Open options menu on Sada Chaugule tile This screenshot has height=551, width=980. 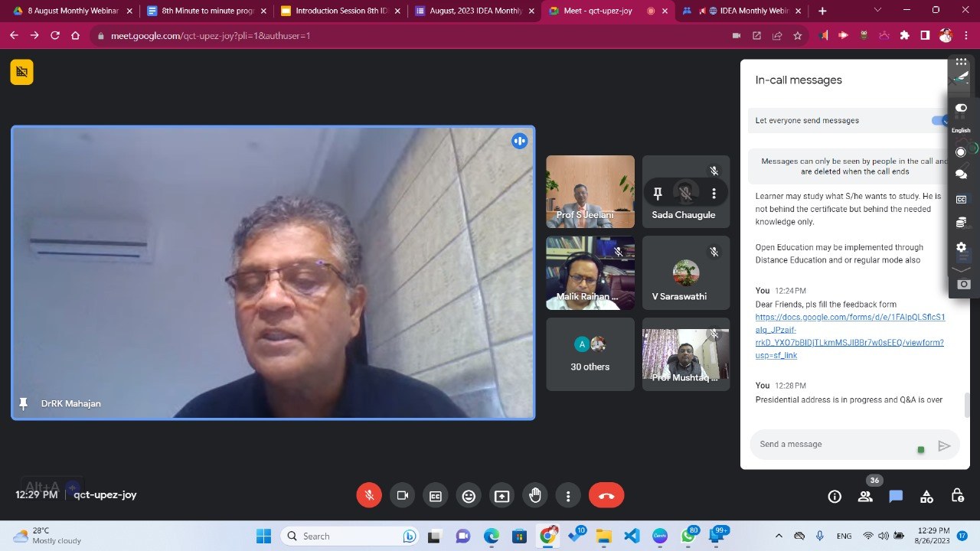pos(714,194)
